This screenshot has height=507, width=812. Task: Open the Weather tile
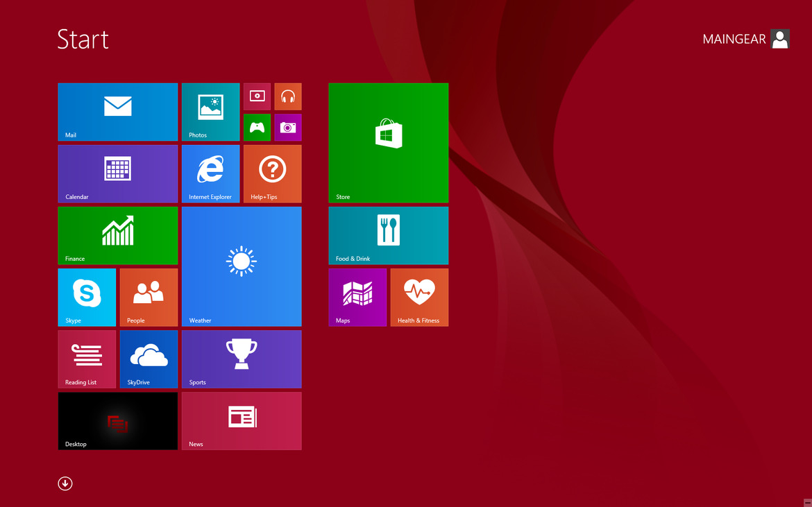242,266
